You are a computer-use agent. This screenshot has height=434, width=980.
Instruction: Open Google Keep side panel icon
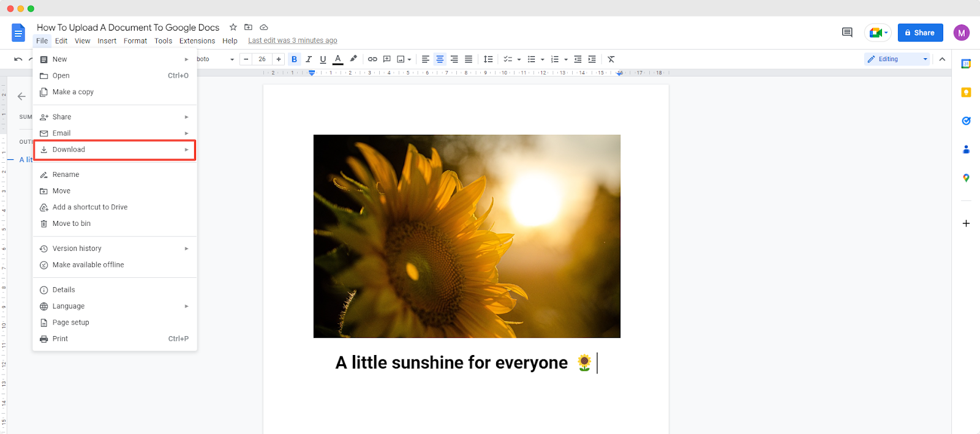(x=966, y=92)
